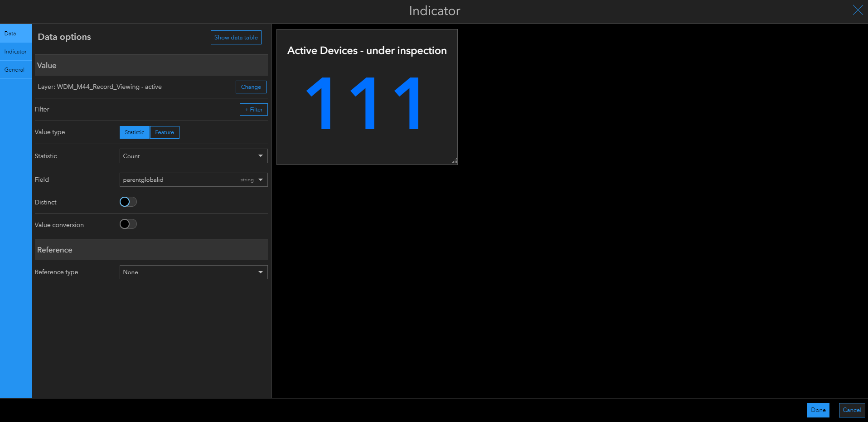
Task: Click the Value section header
Action: pos(151,65)
